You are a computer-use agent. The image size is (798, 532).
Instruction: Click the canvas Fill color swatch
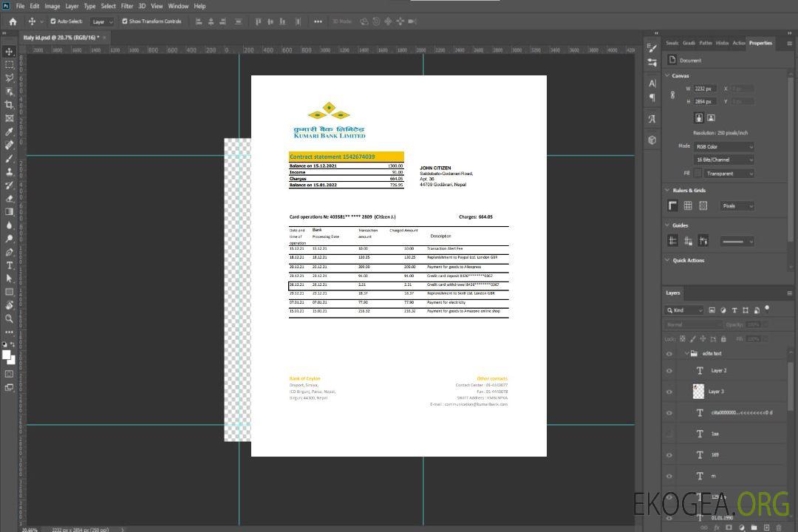(x=698, y=174)
